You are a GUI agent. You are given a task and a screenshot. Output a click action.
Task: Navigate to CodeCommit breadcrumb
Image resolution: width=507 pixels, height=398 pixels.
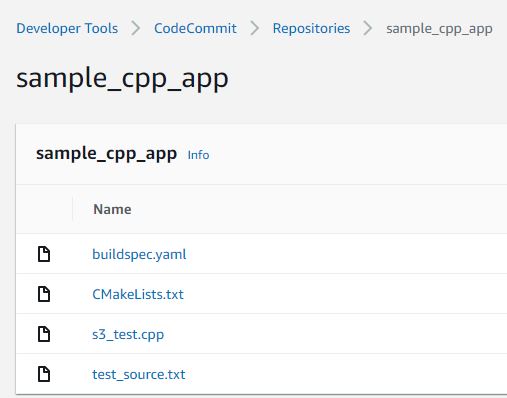[x=195, y=28]
